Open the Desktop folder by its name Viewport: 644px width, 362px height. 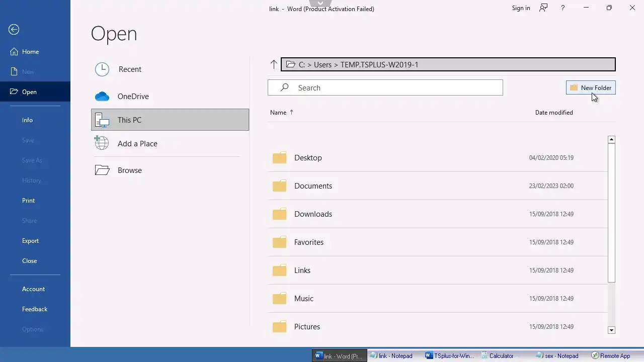308,158
